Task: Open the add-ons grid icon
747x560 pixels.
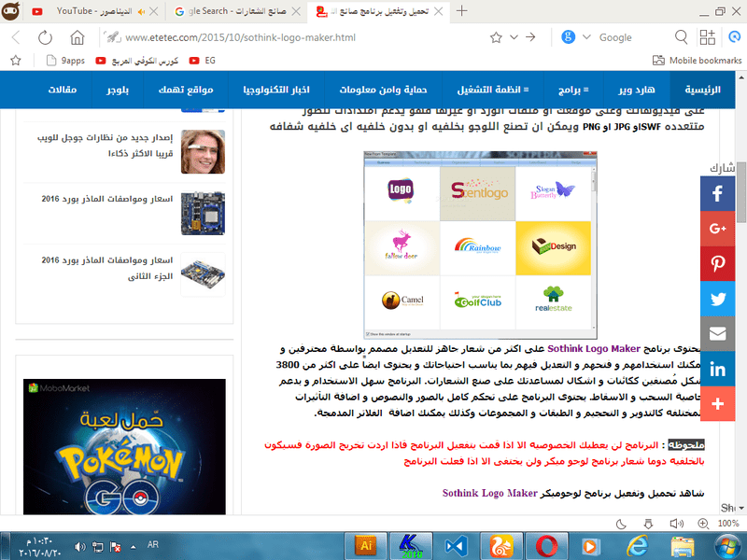Action: tap(708, 37)
